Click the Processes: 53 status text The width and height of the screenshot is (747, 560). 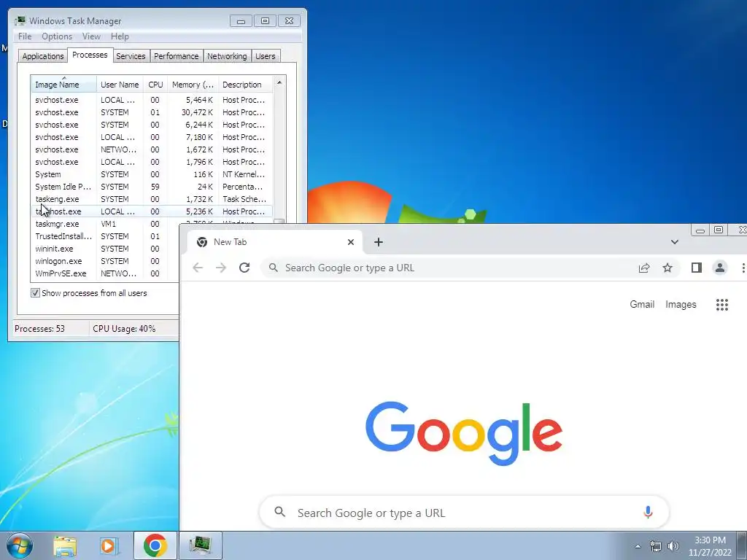pyautogui.click(x=39, y=329)
